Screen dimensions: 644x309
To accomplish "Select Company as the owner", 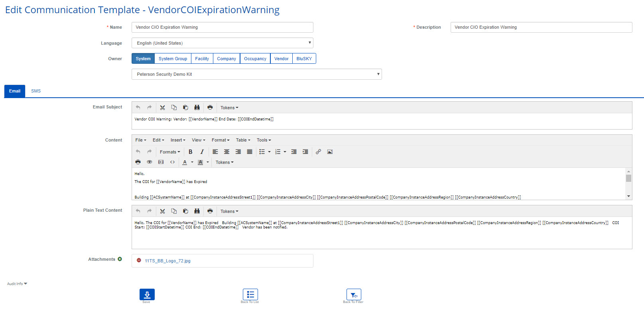I will tap(226, 59).
